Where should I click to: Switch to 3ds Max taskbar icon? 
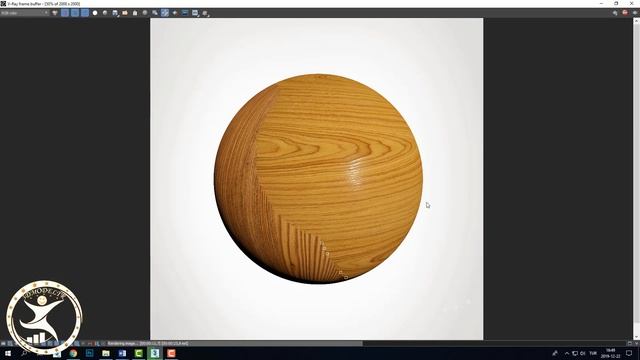click(155, 353)
